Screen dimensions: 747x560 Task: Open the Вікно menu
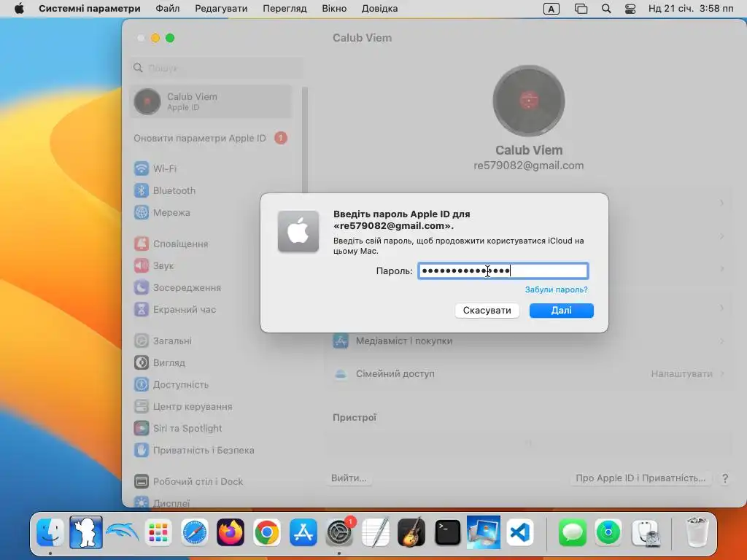pyautogui.click(x=334, y=9)
